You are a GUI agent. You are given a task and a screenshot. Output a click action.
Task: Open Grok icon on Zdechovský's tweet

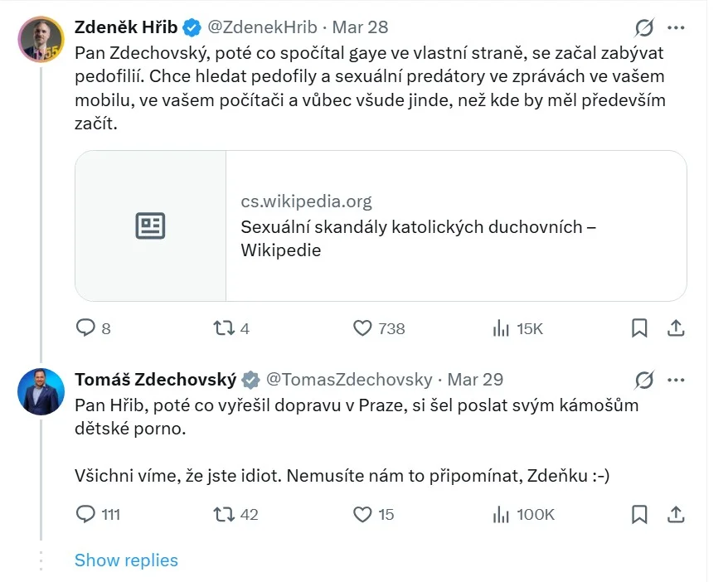click(643, 380)
